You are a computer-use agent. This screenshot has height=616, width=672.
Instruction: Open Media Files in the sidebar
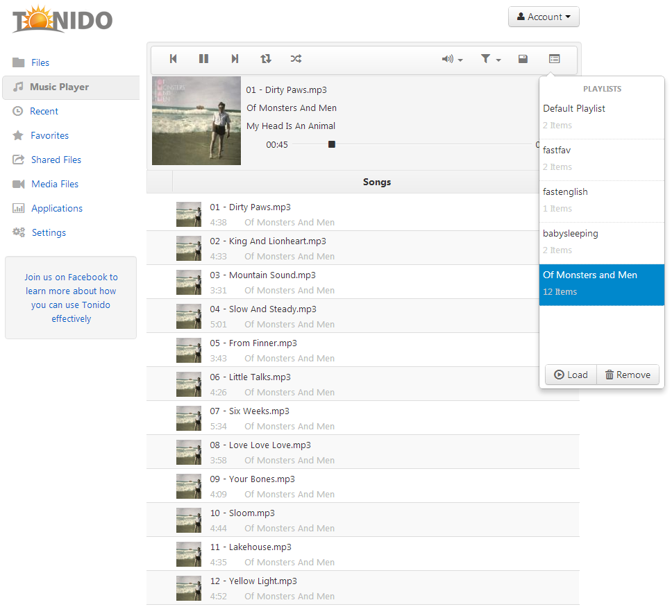(x=54, y=185)
